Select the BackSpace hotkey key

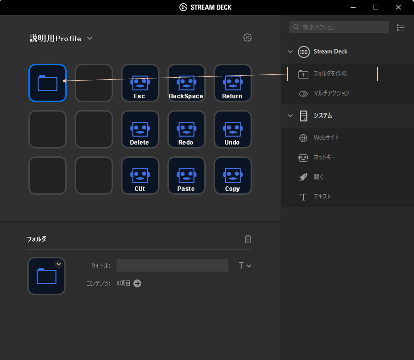(186, 83)
